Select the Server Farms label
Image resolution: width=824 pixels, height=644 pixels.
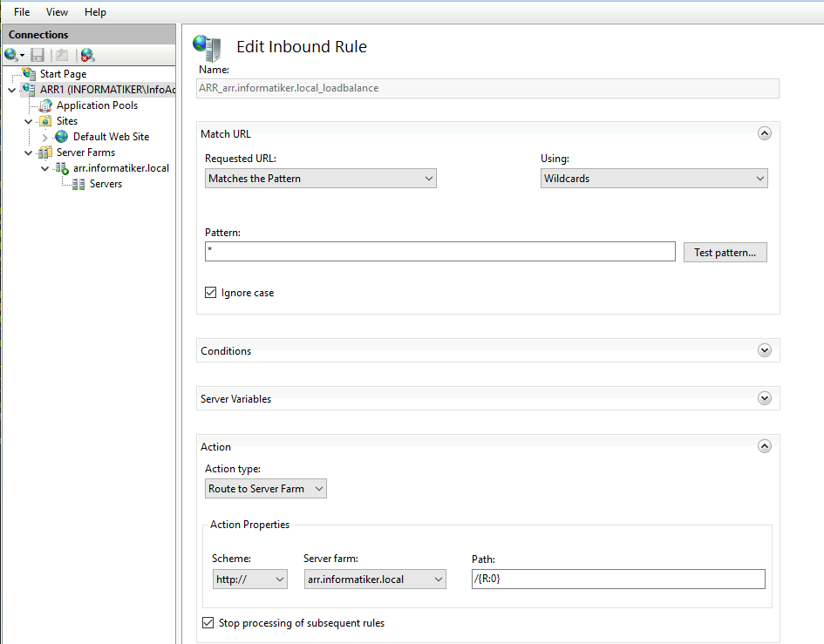[x=85, y=153]
